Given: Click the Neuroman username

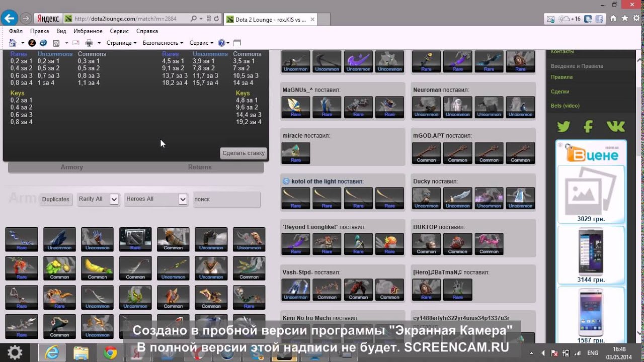Looking at the screenshot, I should point(427,89).
